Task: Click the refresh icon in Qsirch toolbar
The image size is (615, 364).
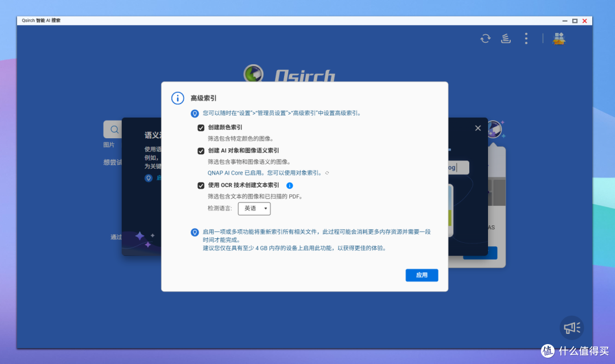Action: (x=486, y=39)
